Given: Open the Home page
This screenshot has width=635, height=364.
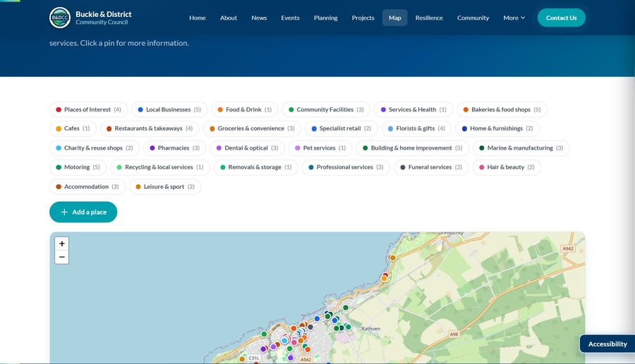Looking at the screenshot, I should [x=198, y=18].
